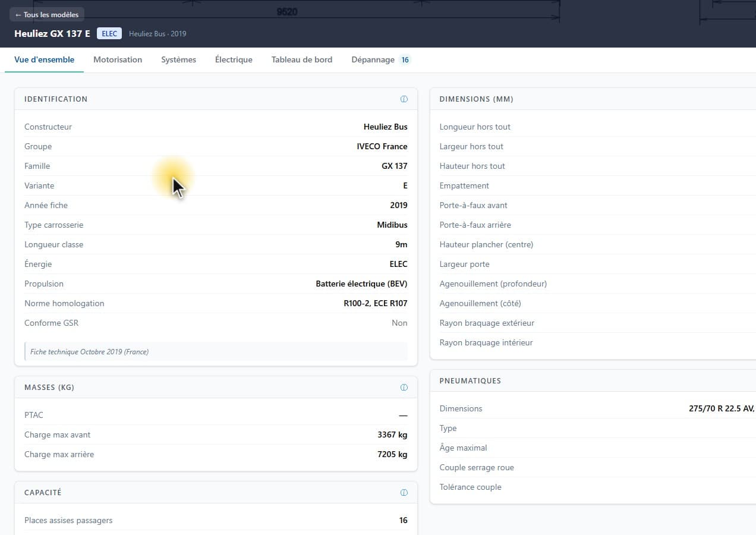Select the Midibus body type value
This screenshot has width=756, height=535.
pos(392,225)
